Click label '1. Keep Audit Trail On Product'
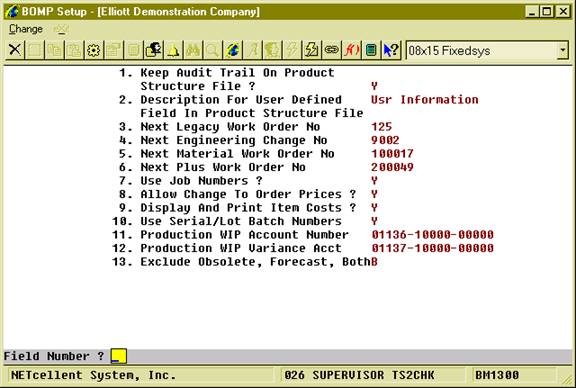The height and width of the screenshot is (388, 576). [x=226, y=73]
